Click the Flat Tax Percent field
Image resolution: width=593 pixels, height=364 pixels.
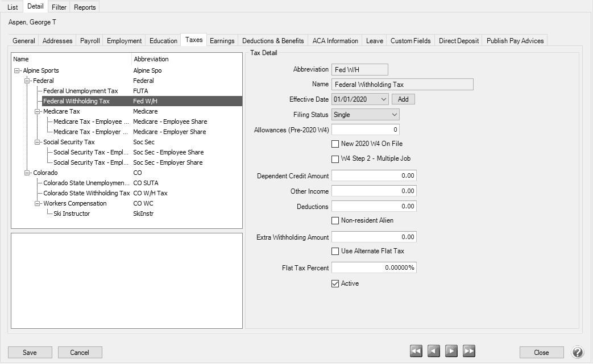pyautogui.click(x=374, y=267)
